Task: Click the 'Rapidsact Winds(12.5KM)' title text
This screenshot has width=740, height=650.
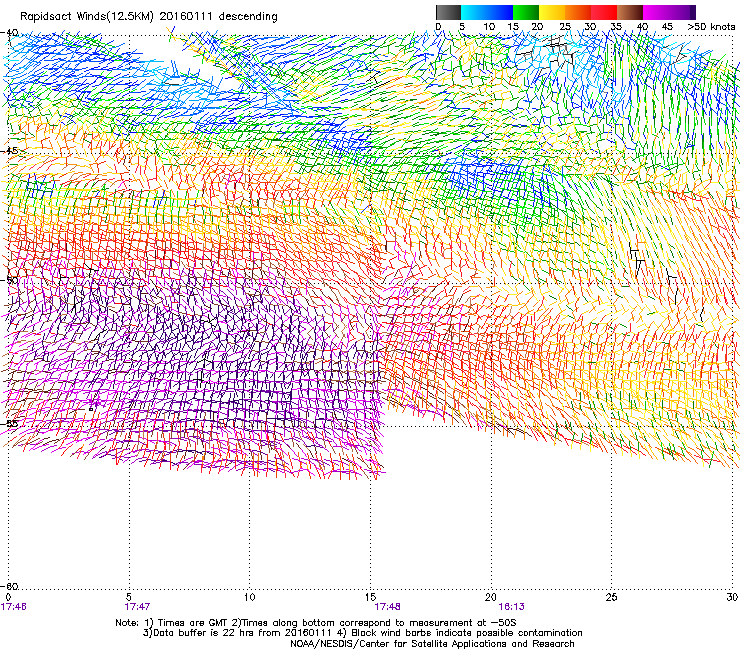Action: [87, 17]
